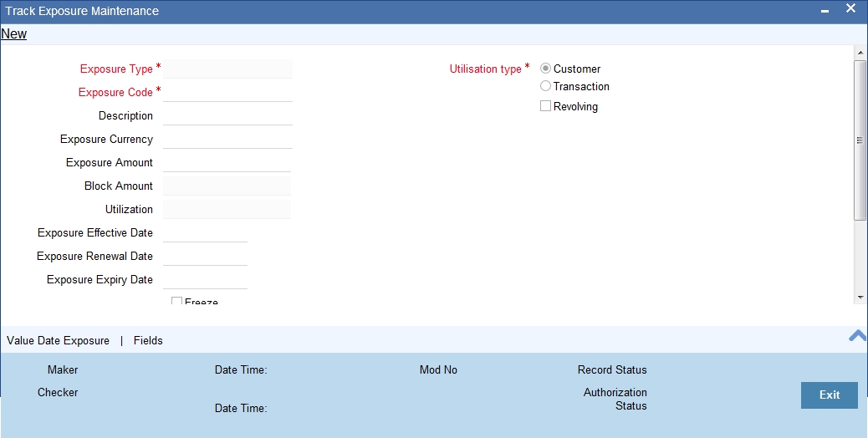
Task: Click the Record Status label
Action: click(x=612, y=369)
